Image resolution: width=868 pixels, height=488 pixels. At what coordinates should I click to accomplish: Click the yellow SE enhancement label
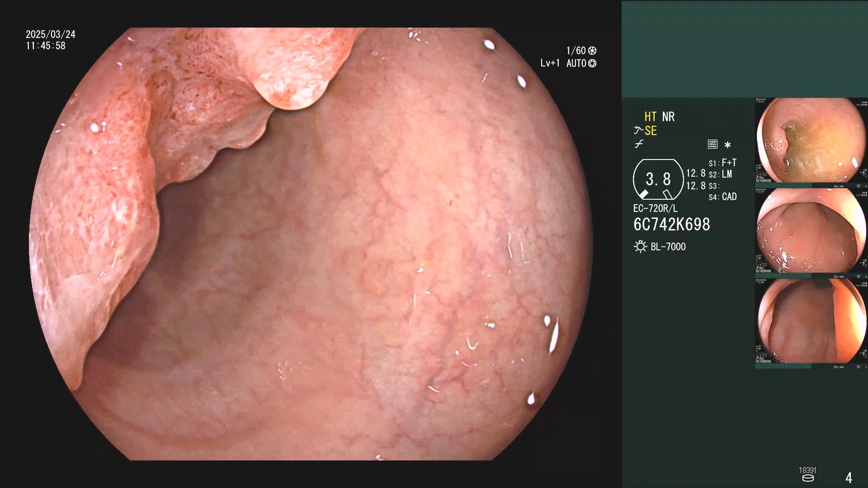(x=651, y=131)
